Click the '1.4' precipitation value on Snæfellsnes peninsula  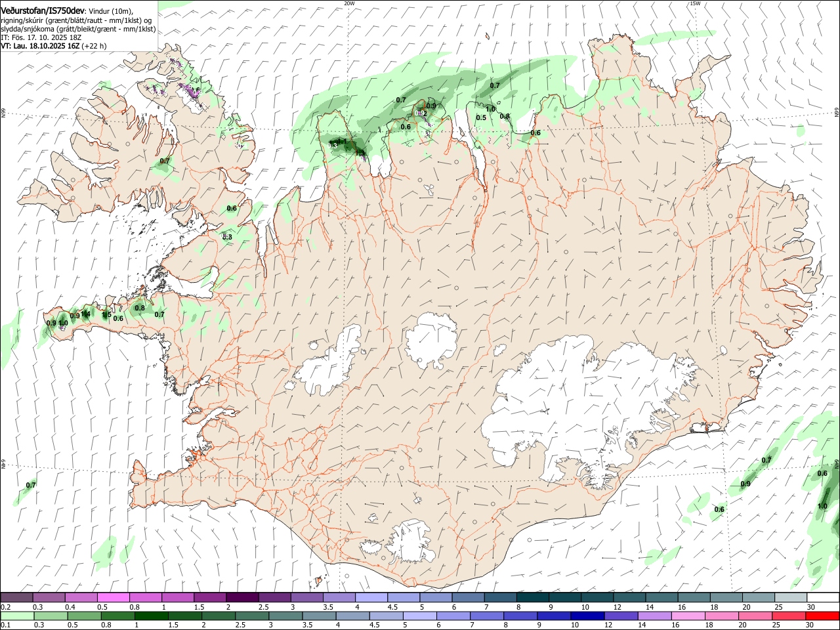tap(85, 314)
